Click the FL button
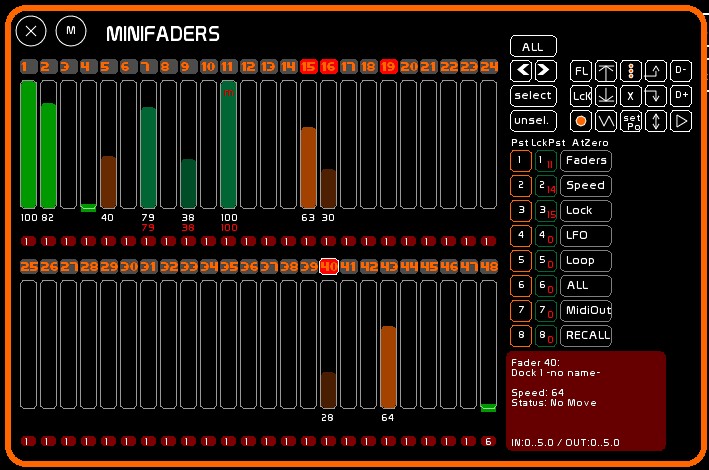 pyautogui.click(x=581, y=71)
